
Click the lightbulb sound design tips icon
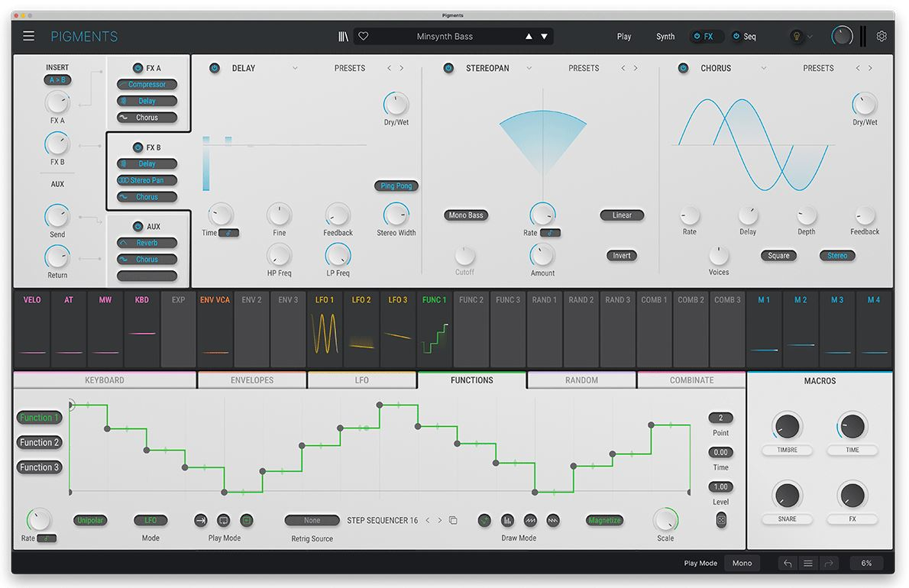coord(796,37)
